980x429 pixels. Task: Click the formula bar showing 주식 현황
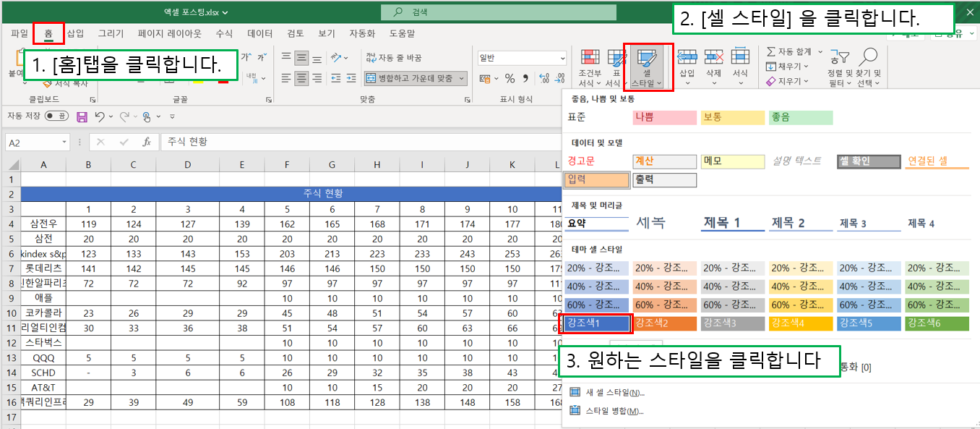point(361,142)
